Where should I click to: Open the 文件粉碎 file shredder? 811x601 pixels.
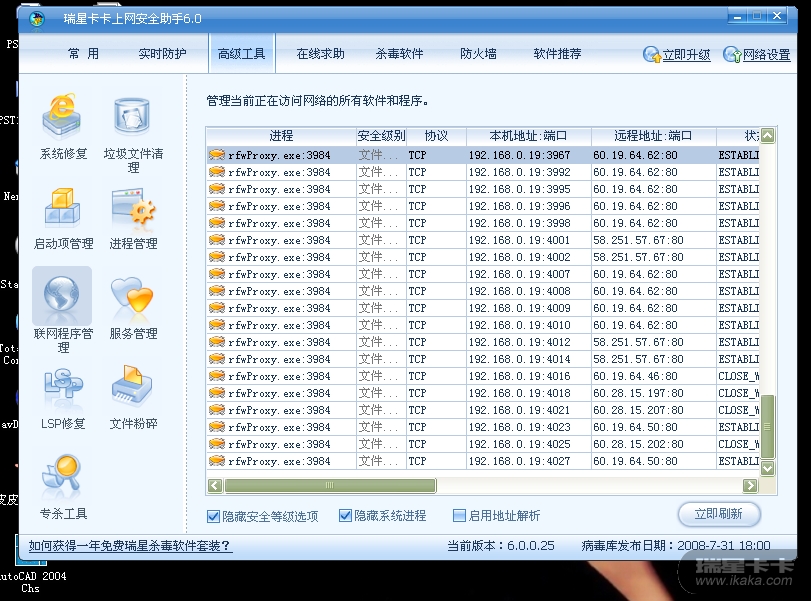coord(133,398)
